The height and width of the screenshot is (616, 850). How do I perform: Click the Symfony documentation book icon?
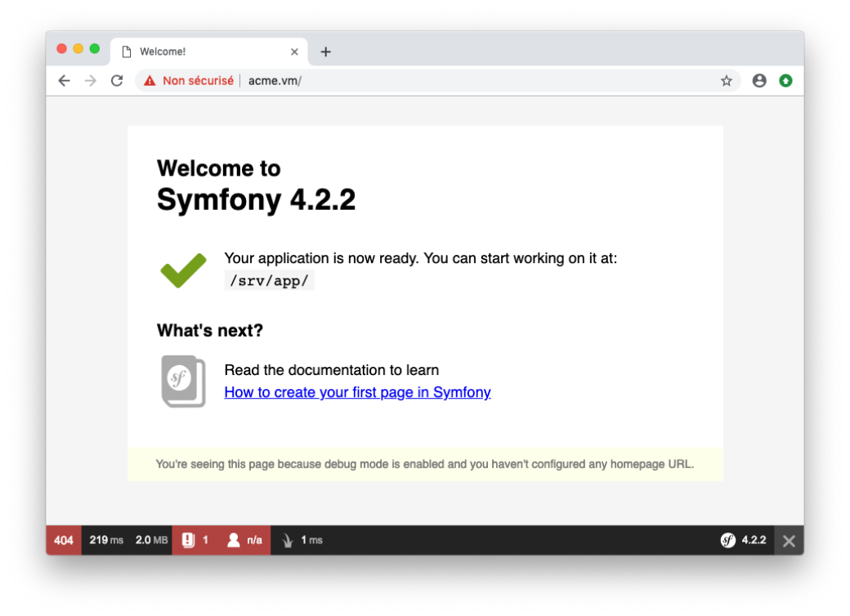pos(183,381)
